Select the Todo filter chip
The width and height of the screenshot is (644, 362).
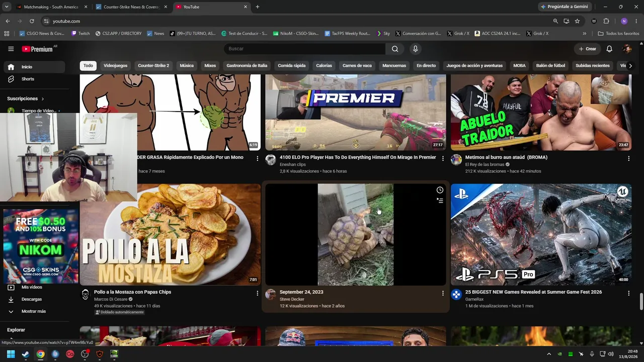point(88,66)
